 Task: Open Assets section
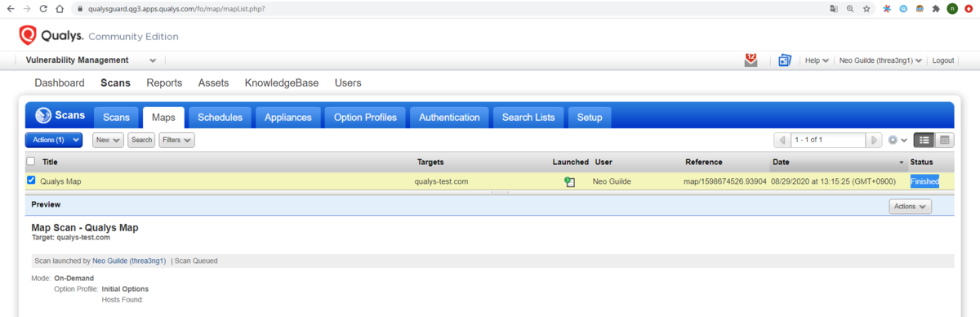click(x=213, y=83)
